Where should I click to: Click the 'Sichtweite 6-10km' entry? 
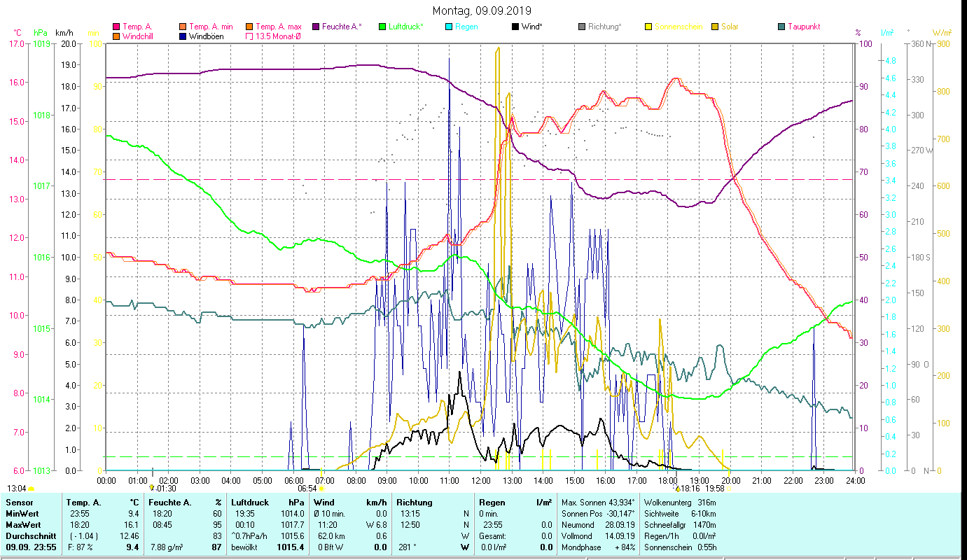point(679,514)
